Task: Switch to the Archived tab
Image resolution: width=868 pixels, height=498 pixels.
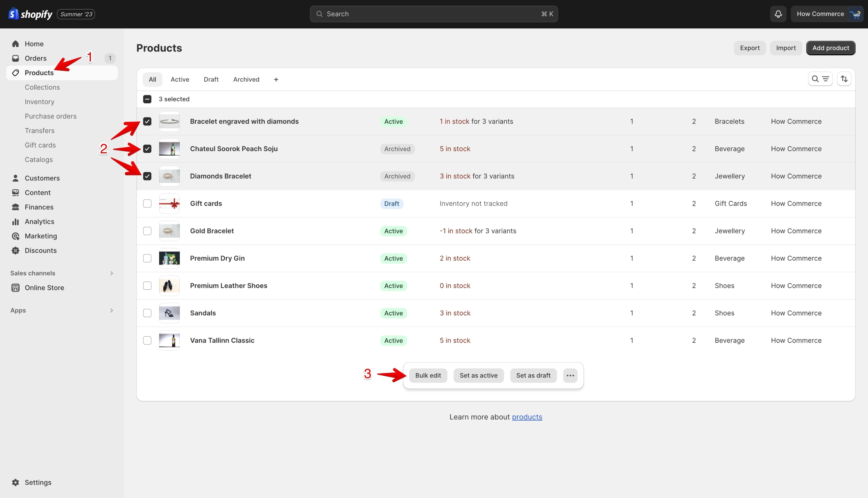Action: (x=246, y=79)
